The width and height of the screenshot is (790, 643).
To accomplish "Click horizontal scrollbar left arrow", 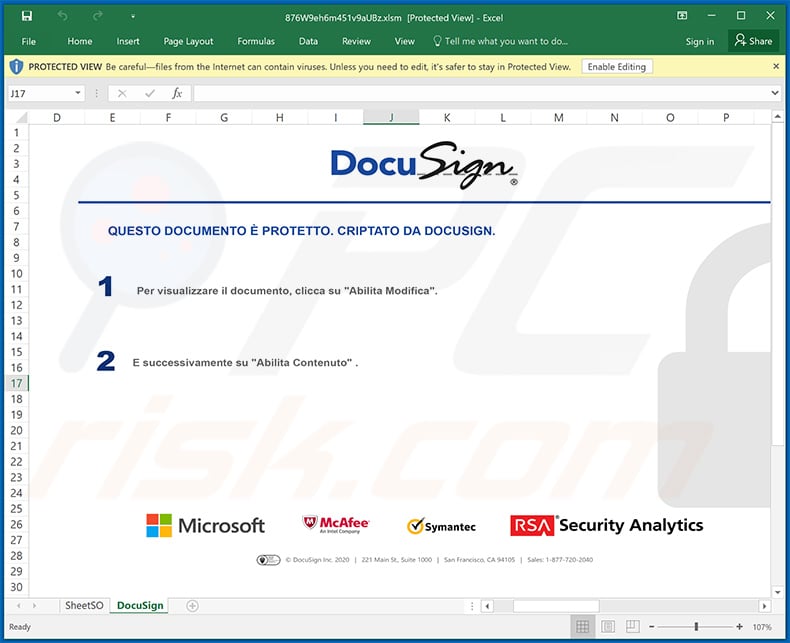I will pos(487,606).
